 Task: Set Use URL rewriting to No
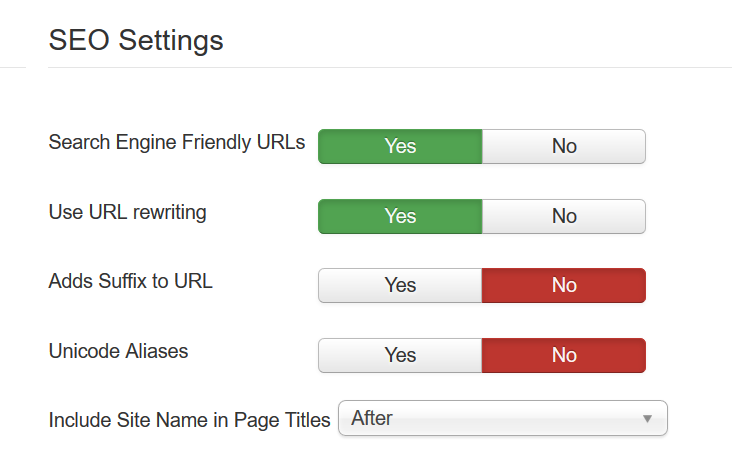564,217
